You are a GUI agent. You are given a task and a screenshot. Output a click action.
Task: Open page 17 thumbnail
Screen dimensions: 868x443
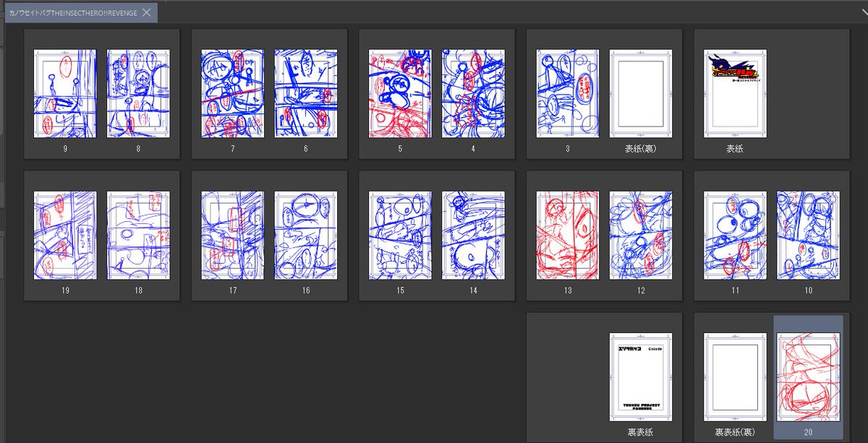point(232,236)
